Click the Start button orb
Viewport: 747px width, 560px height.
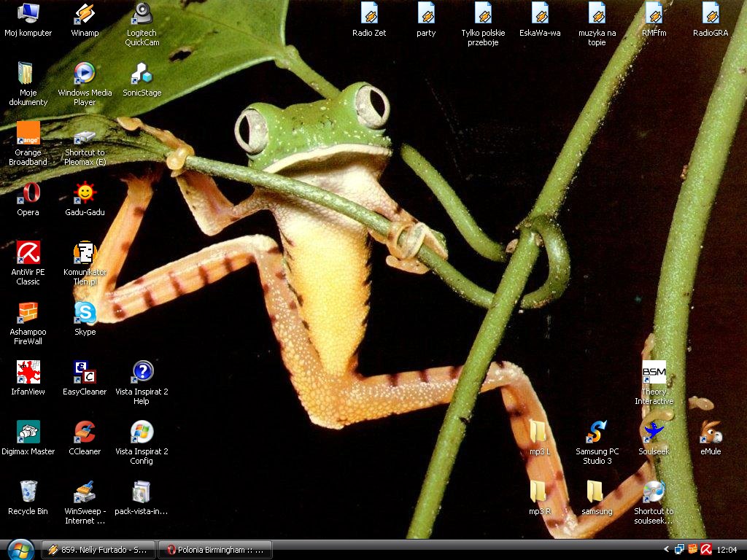[20, 550]
